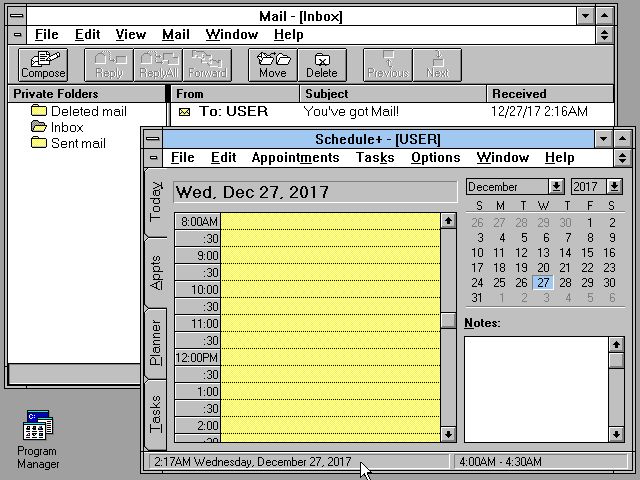The width and height of the screenshot is (640, 480).
Task: Click the Compose toolbar button in Mail
Action: click(43, 65)
